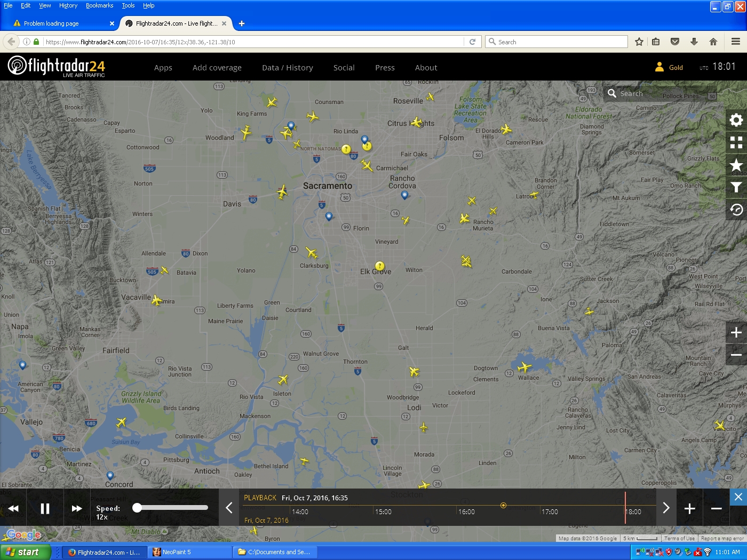Click the grid multi-view icon
This screenshot has height=560, width=747.
[736, 142]
